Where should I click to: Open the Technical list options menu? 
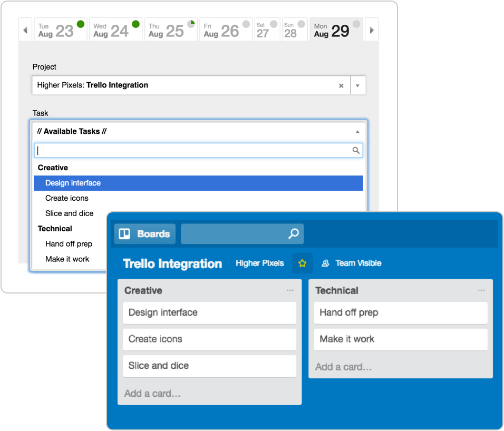(x=481, y=290)
